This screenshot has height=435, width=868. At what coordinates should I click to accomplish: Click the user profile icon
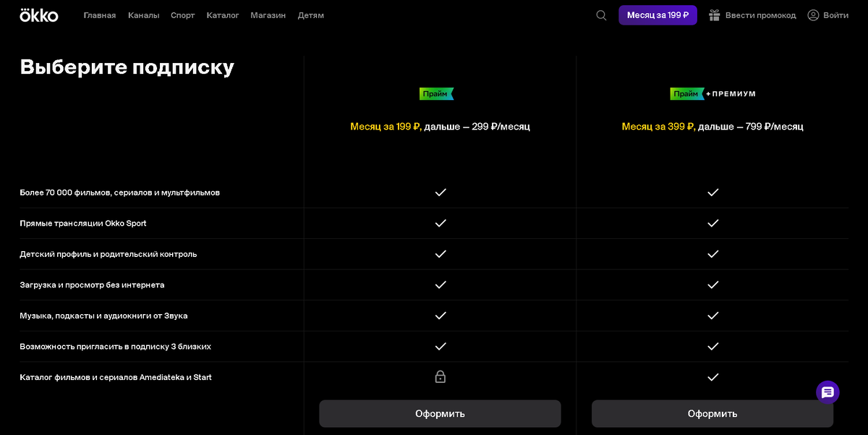813,15
